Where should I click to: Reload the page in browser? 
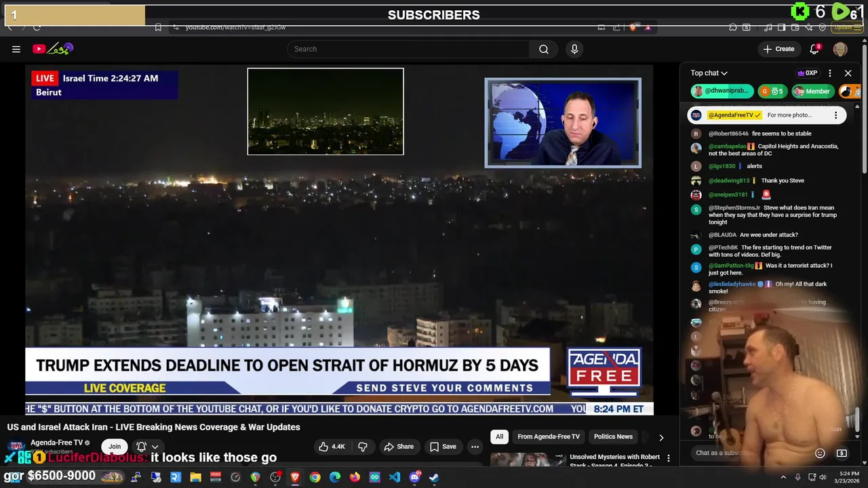point(37,27)
